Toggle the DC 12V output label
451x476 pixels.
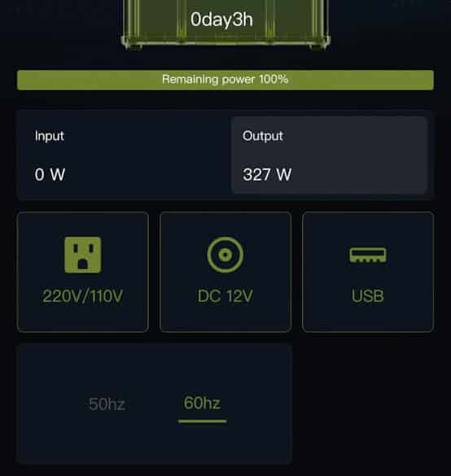pos(225,296)
